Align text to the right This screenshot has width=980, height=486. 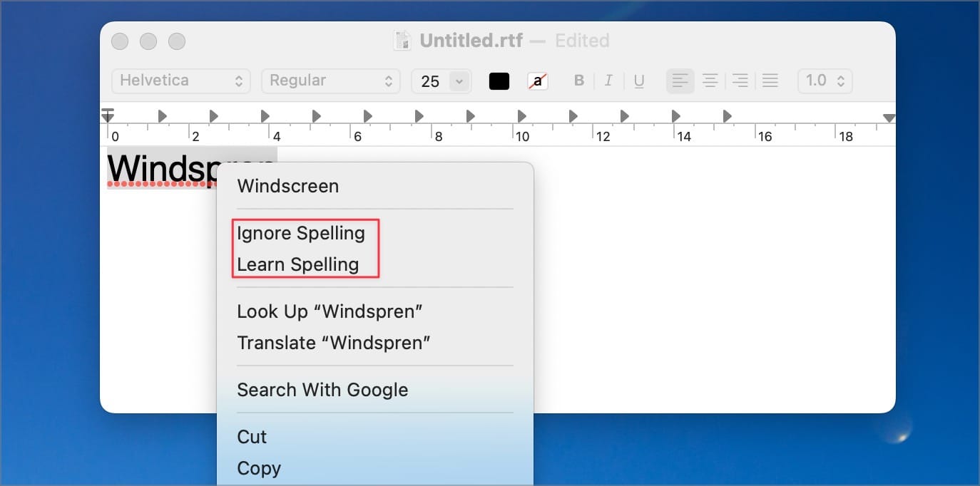(x=740, y=81)
